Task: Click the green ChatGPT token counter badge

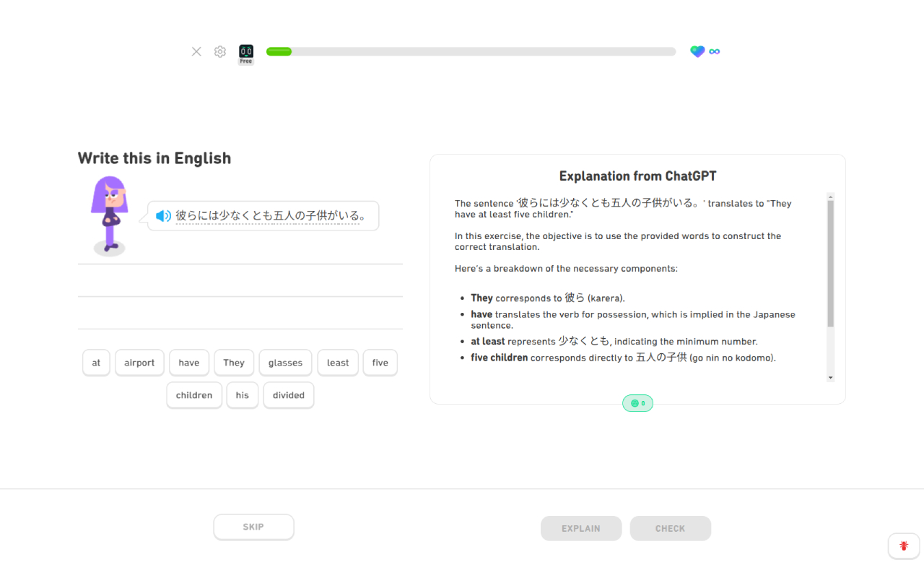Action: point(638,403)
